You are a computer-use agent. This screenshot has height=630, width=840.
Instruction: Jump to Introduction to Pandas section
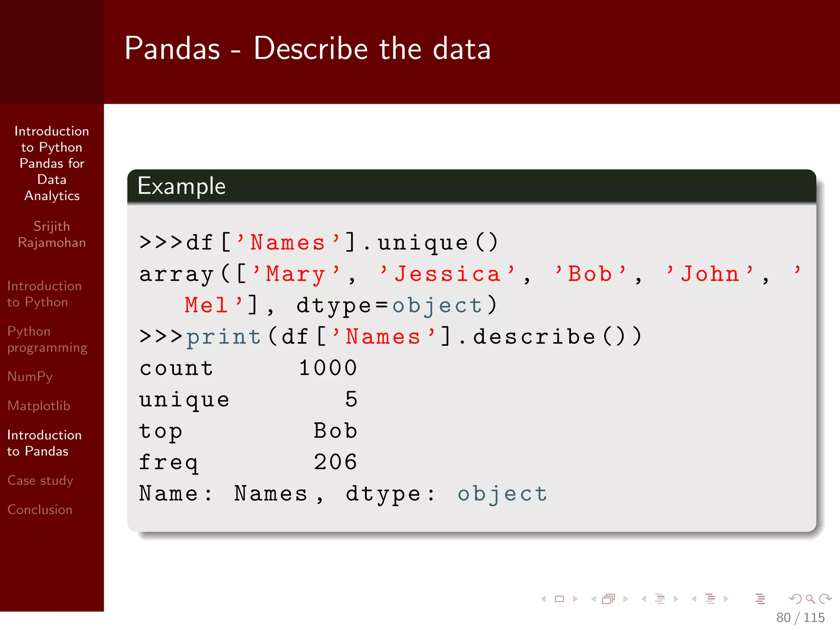44,443
